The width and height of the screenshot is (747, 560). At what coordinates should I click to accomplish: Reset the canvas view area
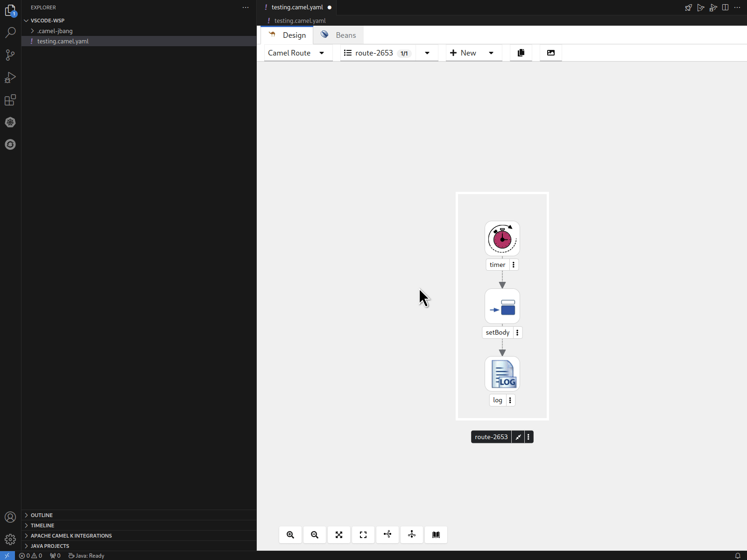(x=363, y=535)
